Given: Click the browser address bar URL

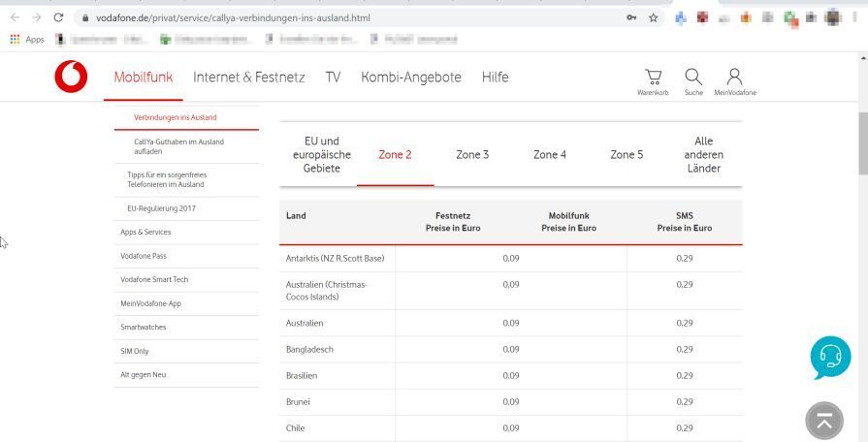Looking at the screenshot, I should coord(233,18).
